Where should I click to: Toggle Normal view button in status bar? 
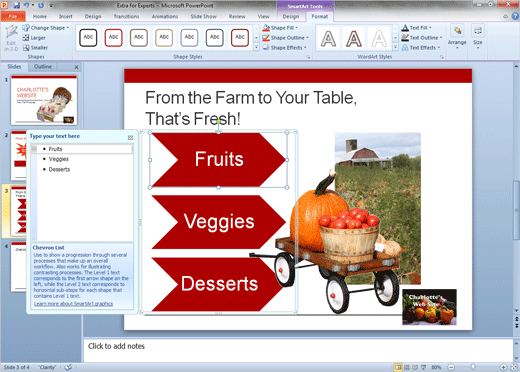[x=398, y=367]
